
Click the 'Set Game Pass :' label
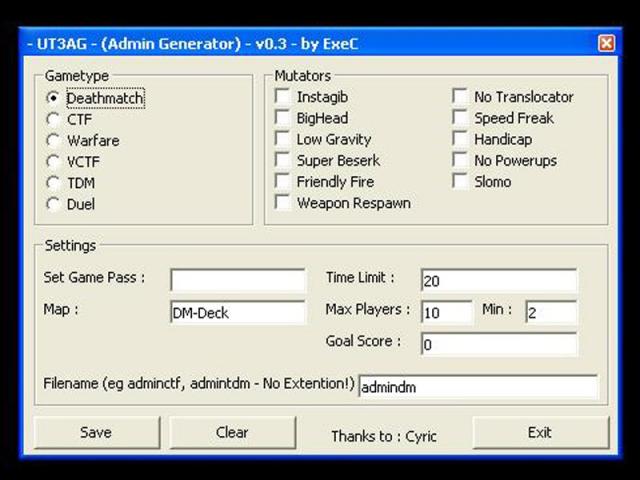click(94, 278)
